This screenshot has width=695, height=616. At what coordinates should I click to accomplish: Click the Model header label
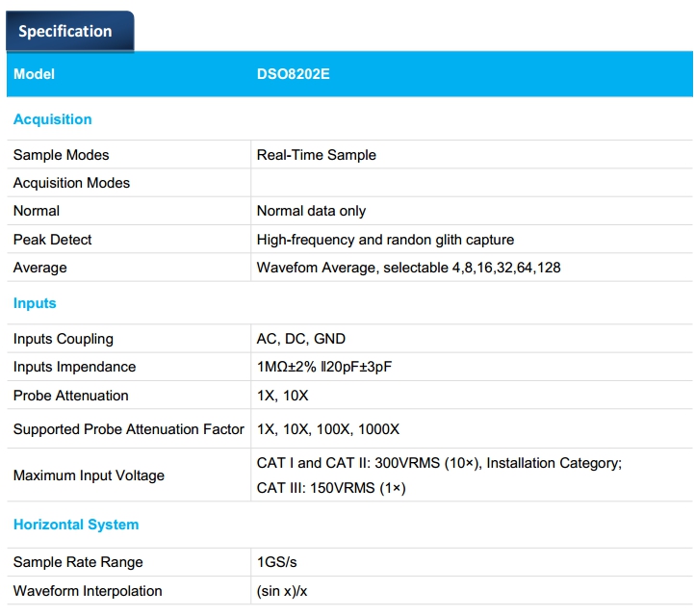point(34,74)
